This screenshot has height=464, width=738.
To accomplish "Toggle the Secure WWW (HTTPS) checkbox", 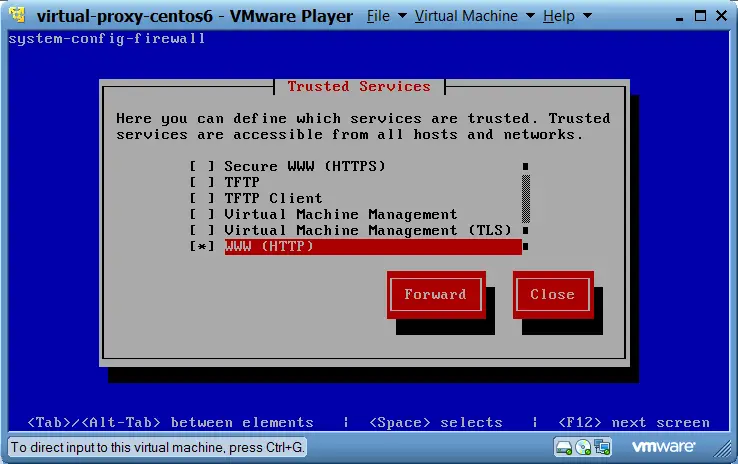I will [202, 166].
